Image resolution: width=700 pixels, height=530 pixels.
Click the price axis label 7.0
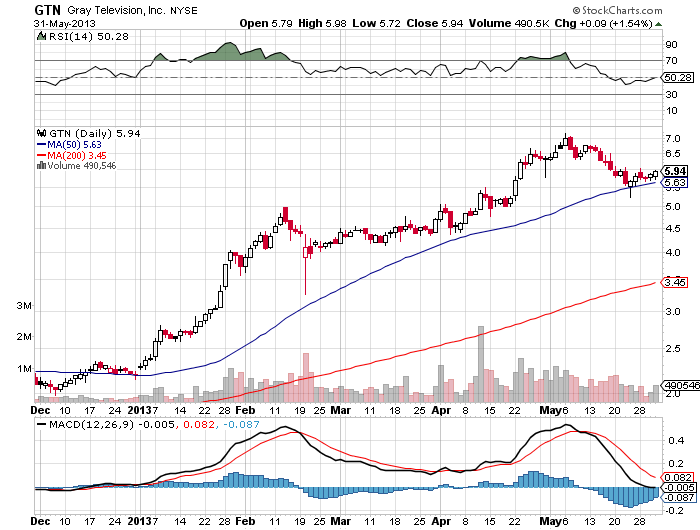tap(672, 139)
